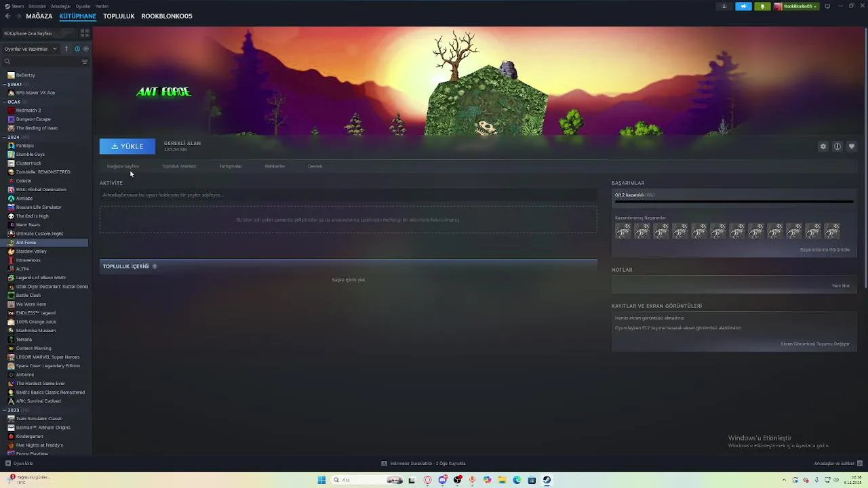The height and width of the screenshot is (488, 868).
Task: Go to the TOPLULUK tab
Action: [x=119, y=16]
